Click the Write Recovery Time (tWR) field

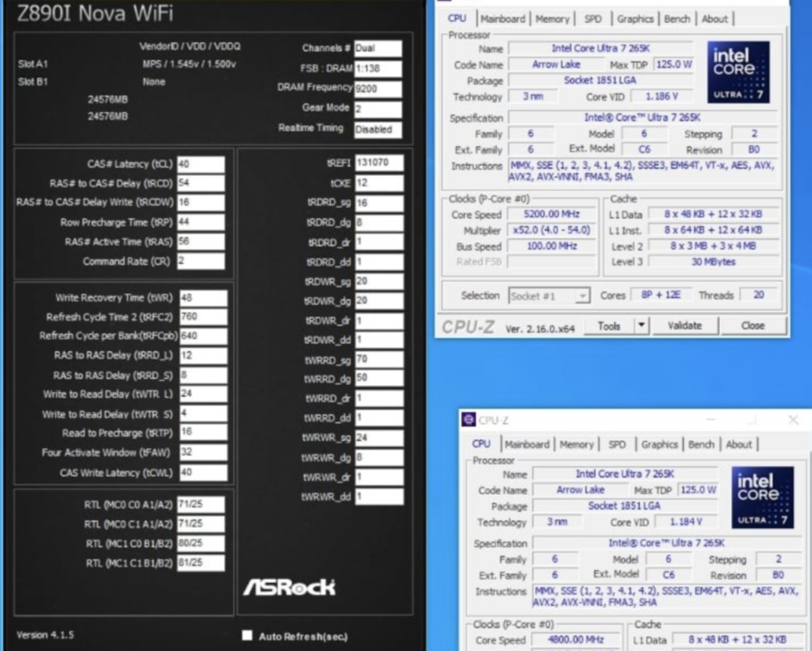pos(203,298)
